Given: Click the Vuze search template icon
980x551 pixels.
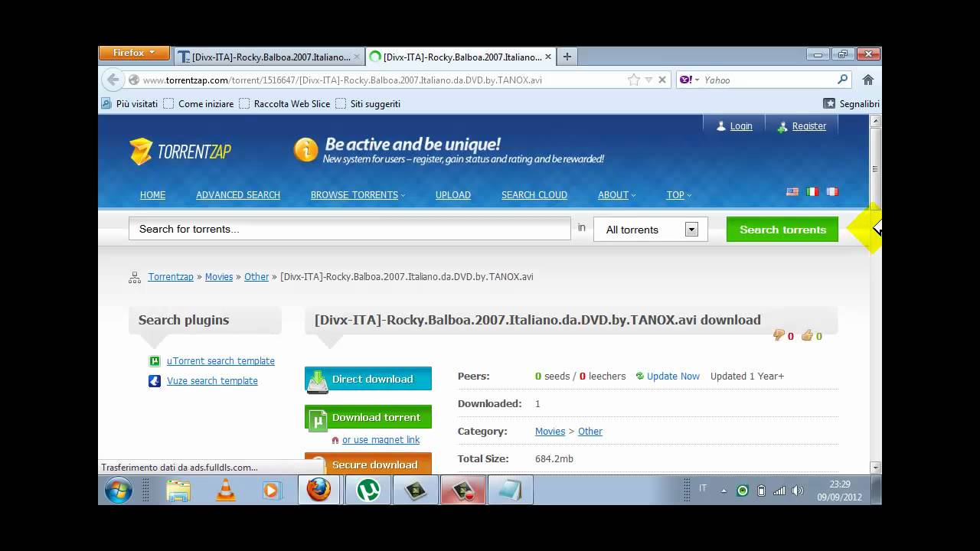Looking at the screenshot, I should [155, 381].
